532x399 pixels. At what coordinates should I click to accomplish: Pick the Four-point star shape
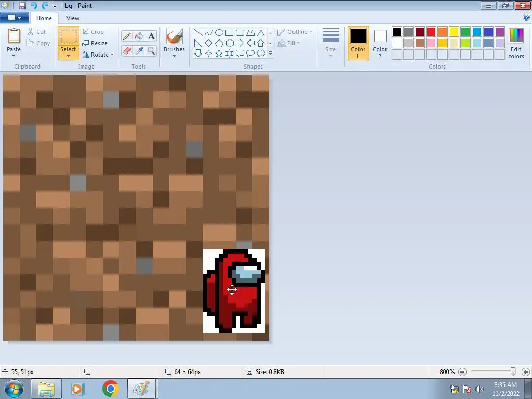pos(209,54)
